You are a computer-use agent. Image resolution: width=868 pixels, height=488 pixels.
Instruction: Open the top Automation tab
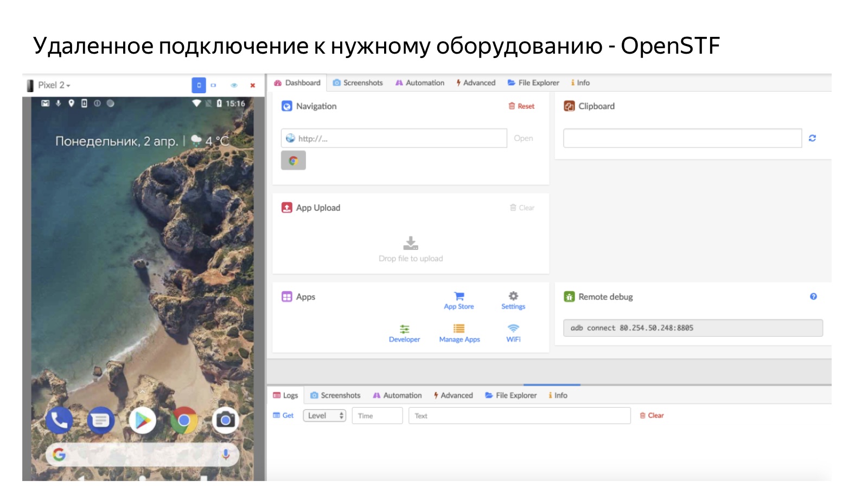pyautogui.click(x=420, y=83)
